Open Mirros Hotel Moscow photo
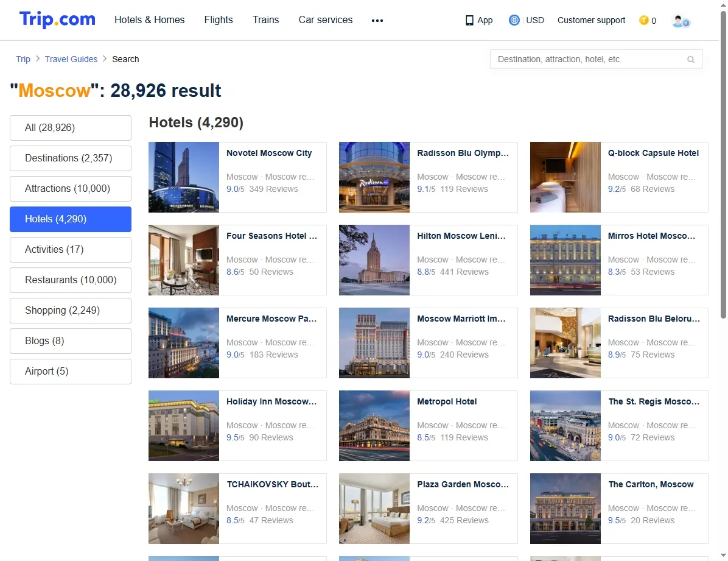This screenshot has height=561, width=728. (x=565, y=260)
